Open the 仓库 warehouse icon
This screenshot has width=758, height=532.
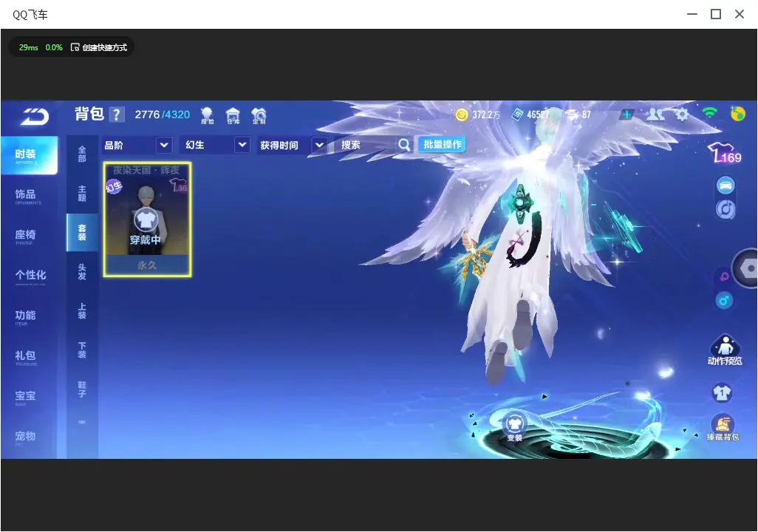pyautogui.click(x=233, y=115)
